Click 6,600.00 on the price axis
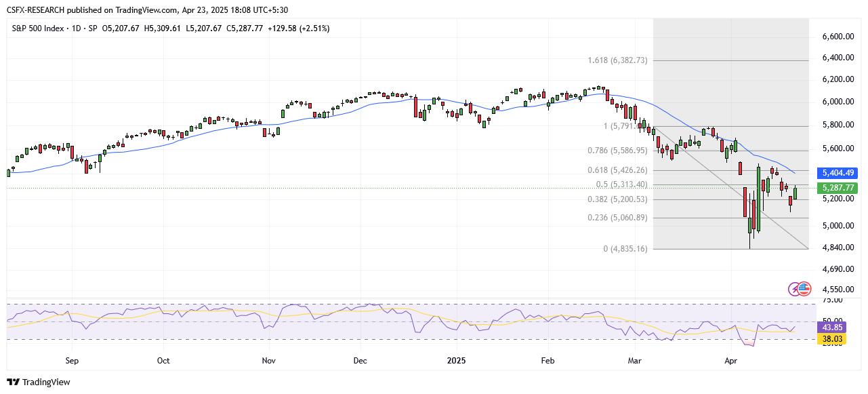The height and width of the screenshot is (394, 868). (x=840, y=37)
